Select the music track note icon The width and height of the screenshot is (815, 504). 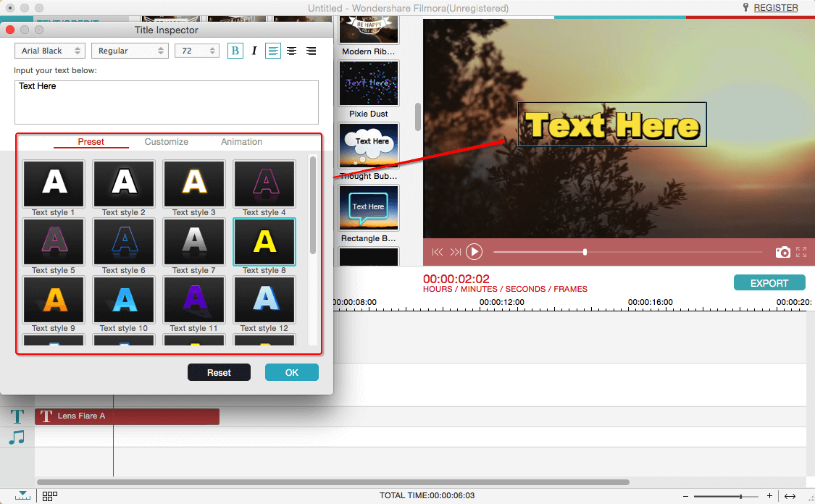coord(17,437)
